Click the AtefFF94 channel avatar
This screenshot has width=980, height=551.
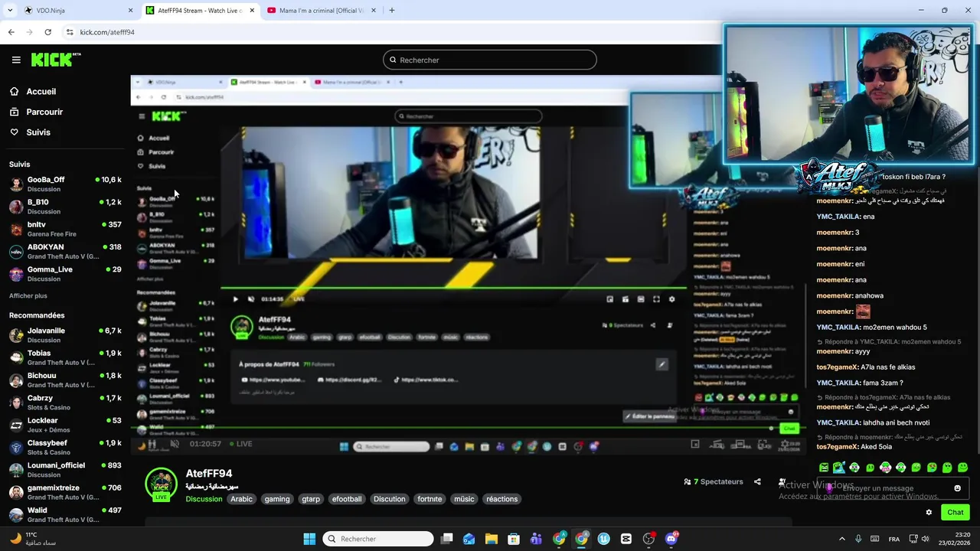[162, 484]
